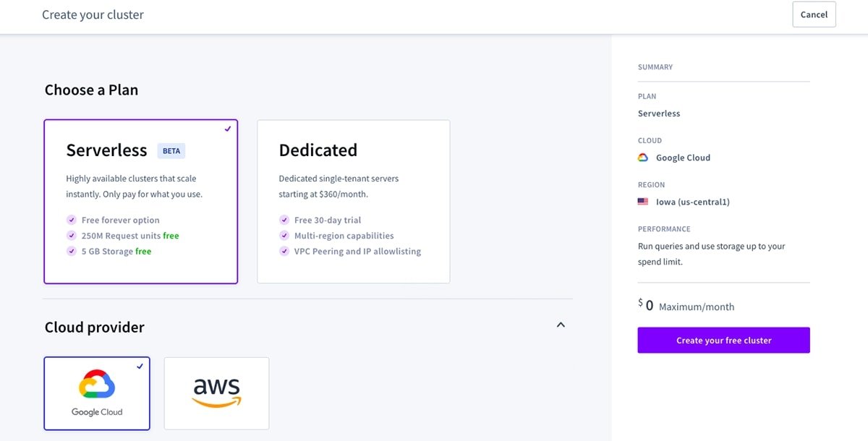
Task: Click the Google Cloud icon in summary
Action: 643,158
